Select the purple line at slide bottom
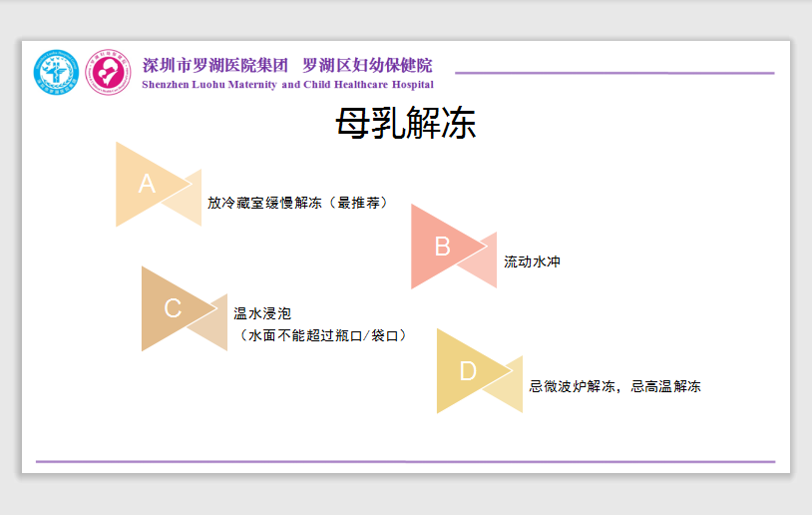This screenshot has width=812, height=515. click(405, 461)
